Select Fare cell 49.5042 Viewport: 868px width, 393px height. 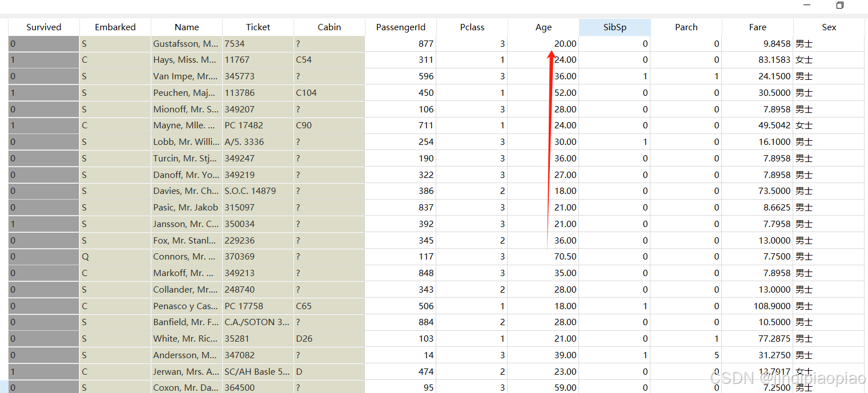pyautogui.click(x=758, y=125)
